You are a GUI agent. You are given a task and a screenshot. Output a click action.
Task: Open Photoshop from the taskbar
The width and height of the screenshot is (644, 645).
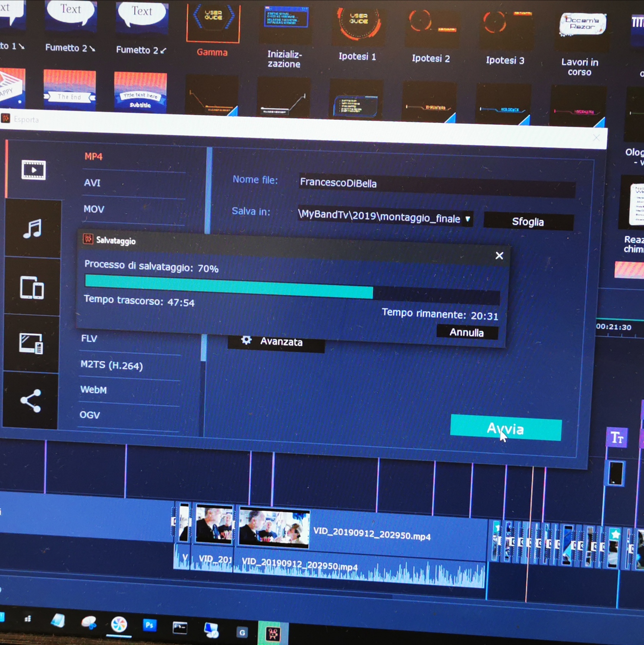150,625
